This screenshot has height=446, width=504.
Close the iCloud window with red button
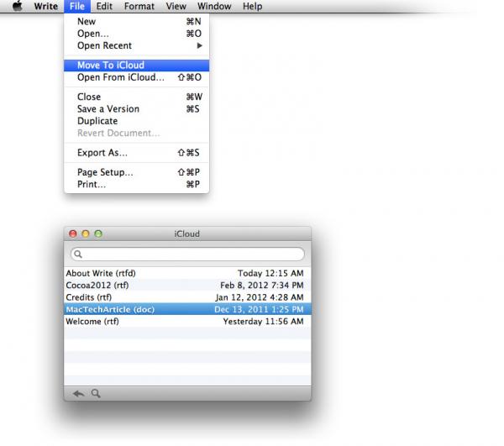coord(73,233)
